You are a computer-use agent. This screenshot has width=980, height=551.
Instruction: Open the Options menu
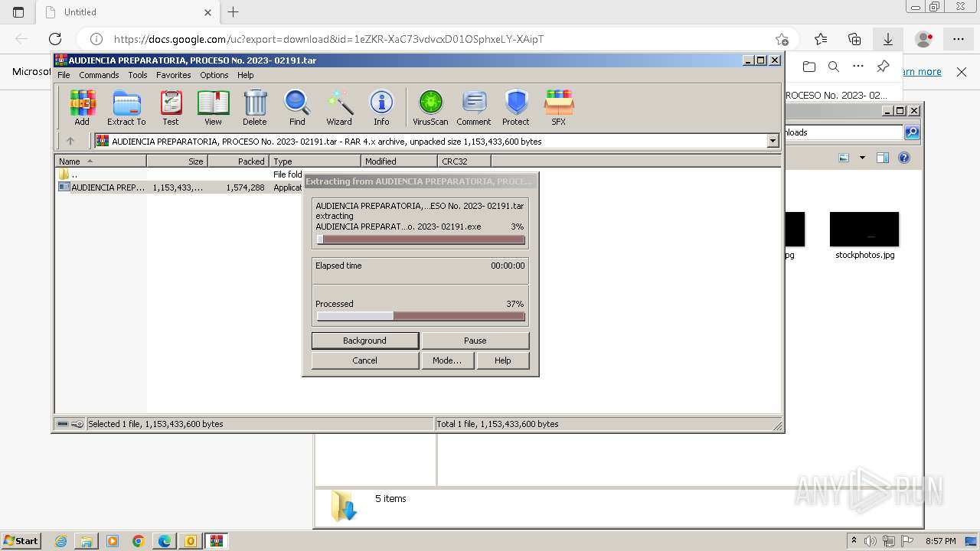point(214,75)
